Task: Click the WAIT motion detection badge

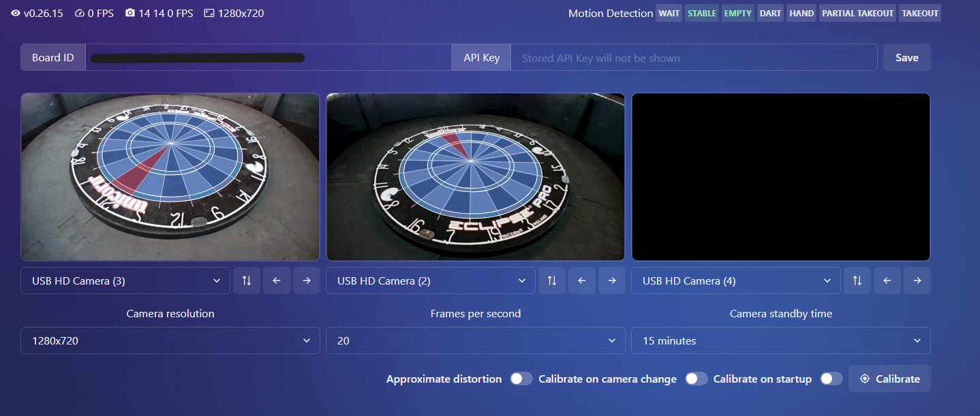Action: [x=669, y=13]
